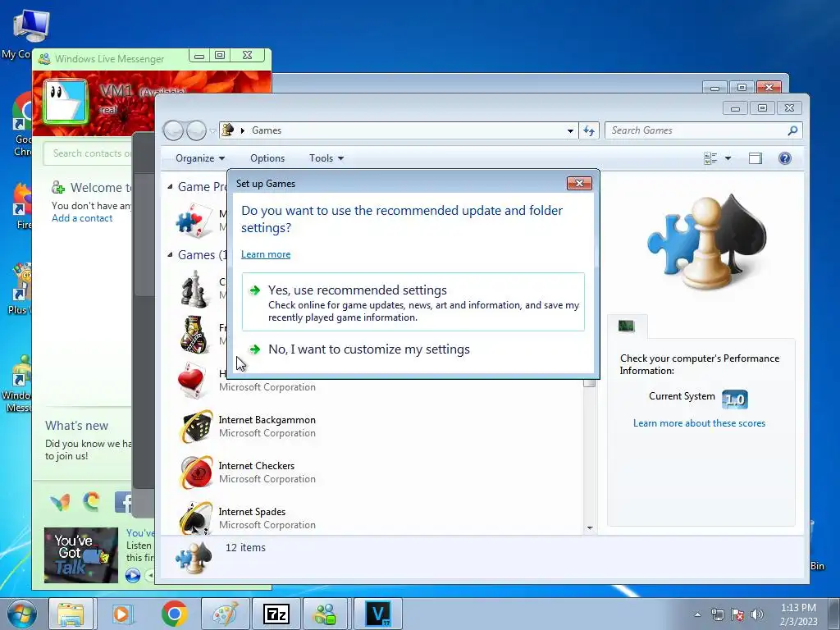Collapse the Games group header
840x630 pixels.
coord(170,254)
